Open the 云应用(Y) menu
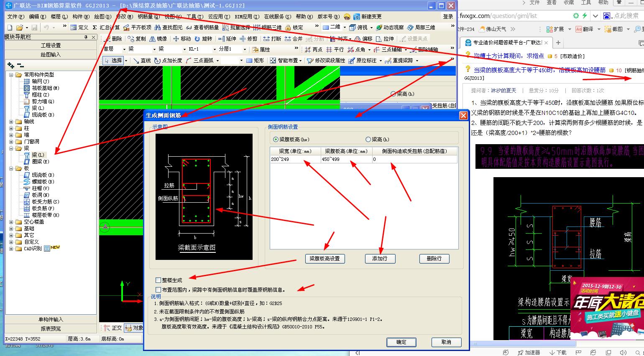Viewport: 644px width, 356px height. pos(219,17)
